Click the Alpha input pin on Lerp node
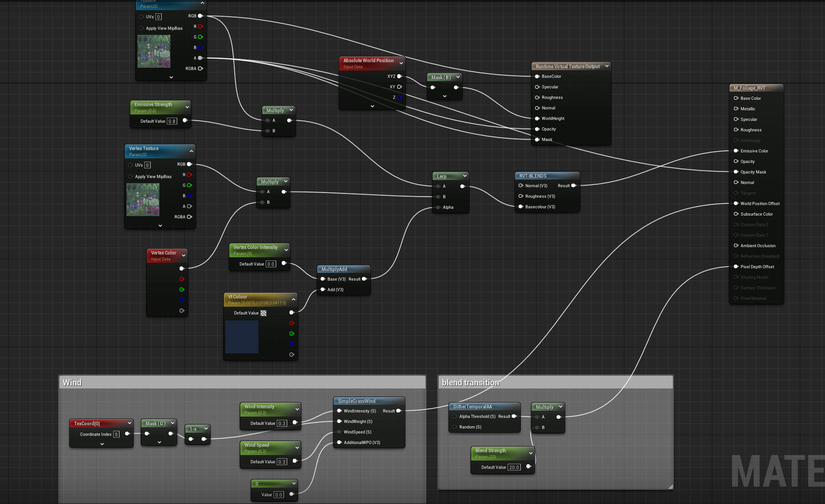The image size is (825, 504). (438, 207)
